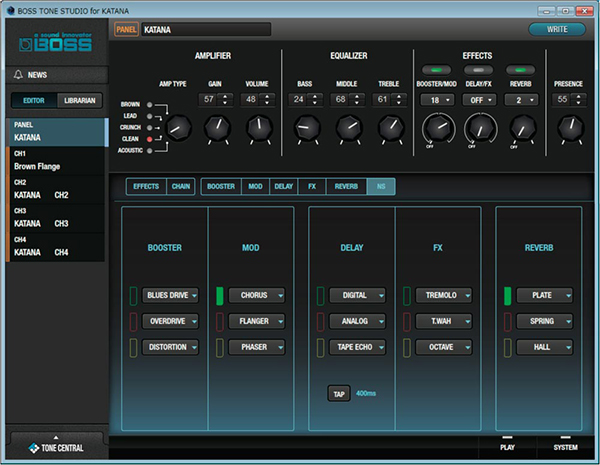Enable the green DIGITAL delay slot
This screenshot has width=600, height=465.
[320, 296]
